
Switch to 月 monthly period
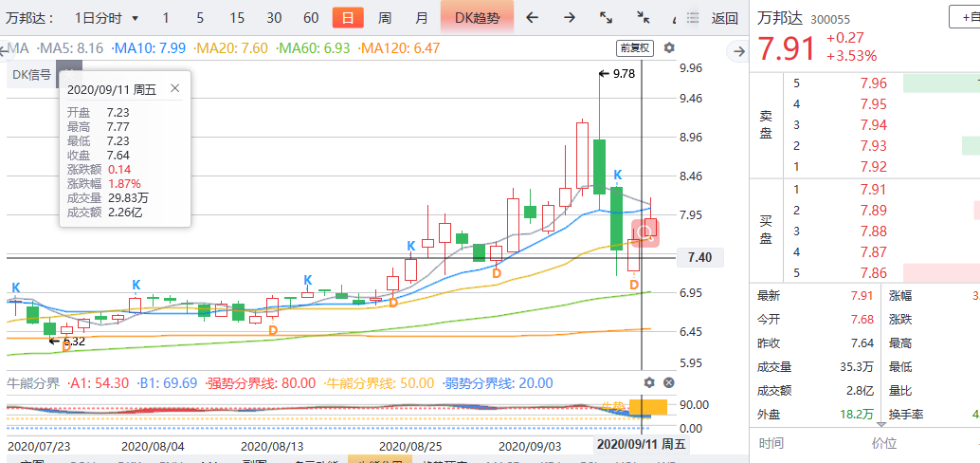tap(422, 18)
